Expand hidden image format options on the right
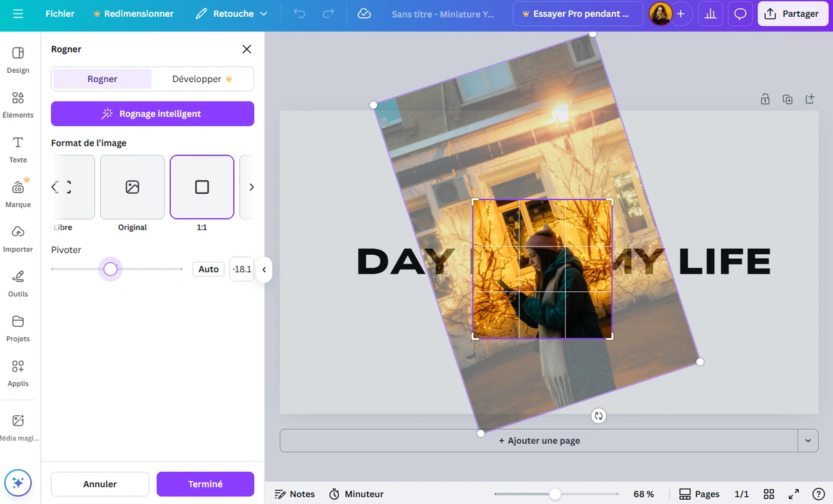 coord(251,187)
